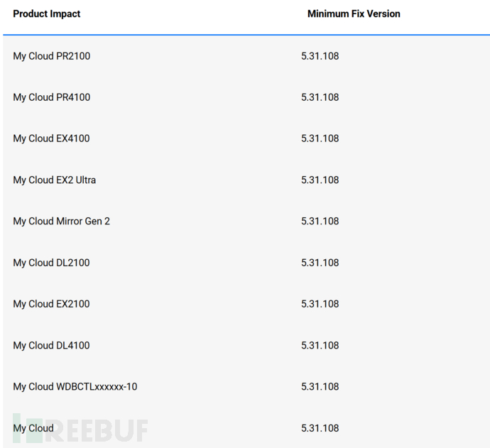This screenshot has width=490, height=448.
Task: Select the My Cloud WDBCTLxxxxxx-10 entry
Action: click(75, 386)
